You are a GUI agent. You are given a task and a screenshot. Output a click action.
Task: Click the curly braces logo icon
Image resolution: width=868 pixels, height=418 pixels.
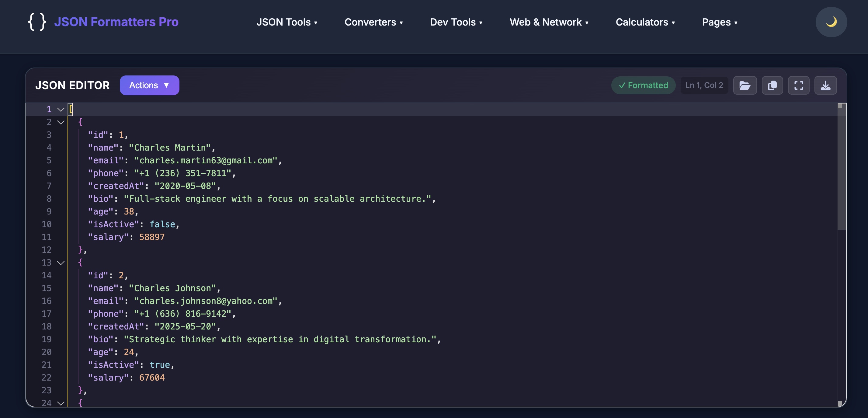[x=37, y=22]
